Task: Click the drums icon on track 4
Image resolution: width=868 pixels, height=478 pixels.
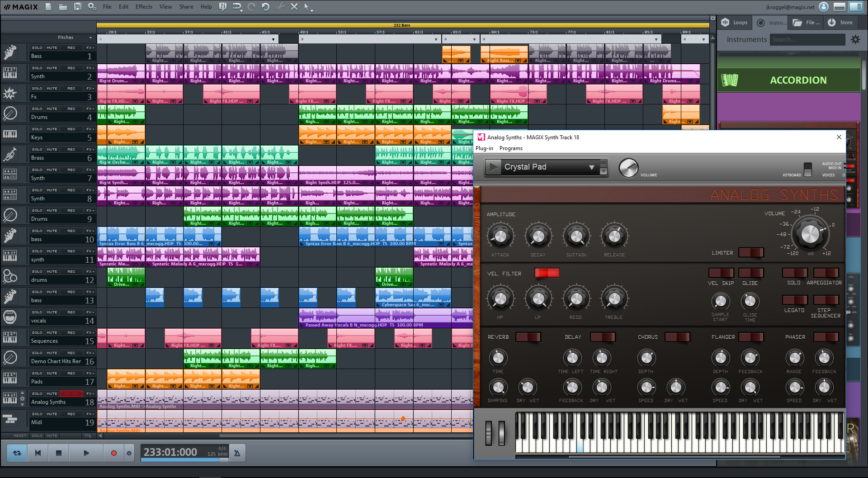Action: pos(10,114)
